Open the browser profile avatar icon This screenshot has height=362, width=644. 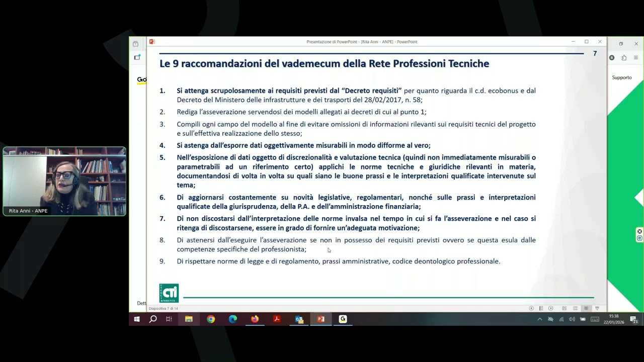coord(612,58)
